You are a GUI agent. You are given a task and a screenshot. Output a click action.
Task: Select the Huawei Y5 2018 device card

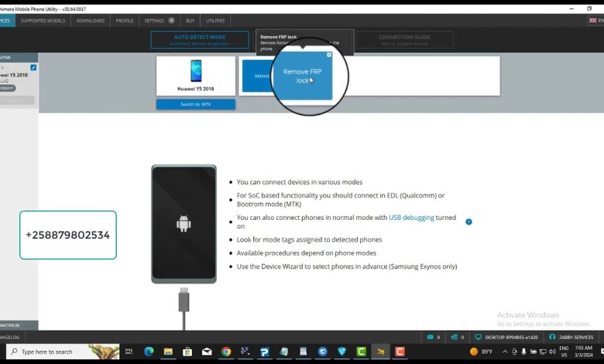pos(195,75)
